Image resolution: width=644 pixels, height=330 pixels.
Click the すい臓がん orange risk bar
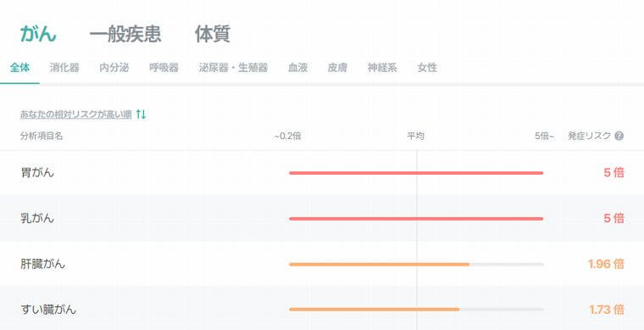point(375,310)
